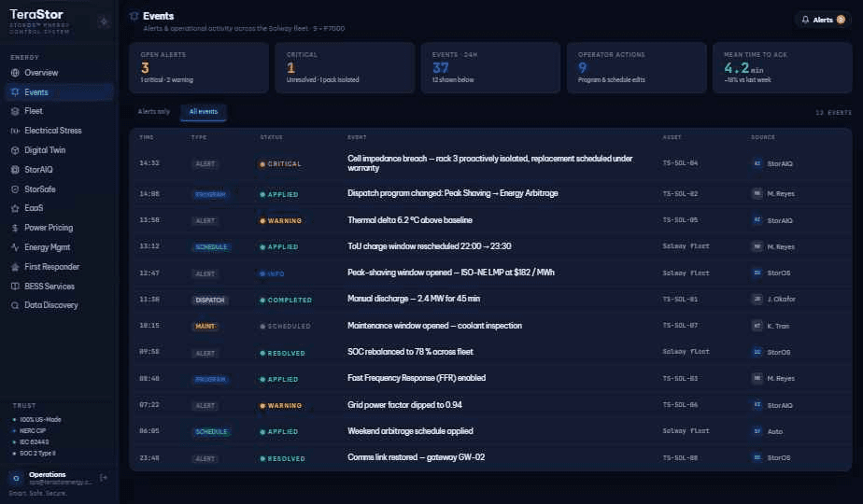Screen dimensions: 863x504
Task: Open First Responder via its icon
Action: tap(15, 267)
